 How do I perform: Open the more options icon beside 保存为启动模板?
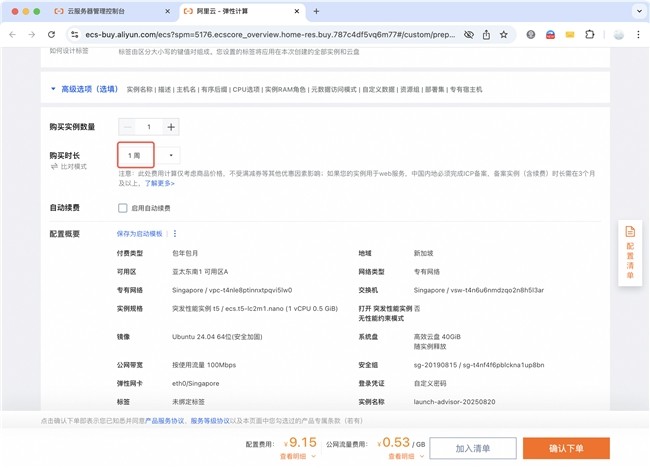[174, 233]
